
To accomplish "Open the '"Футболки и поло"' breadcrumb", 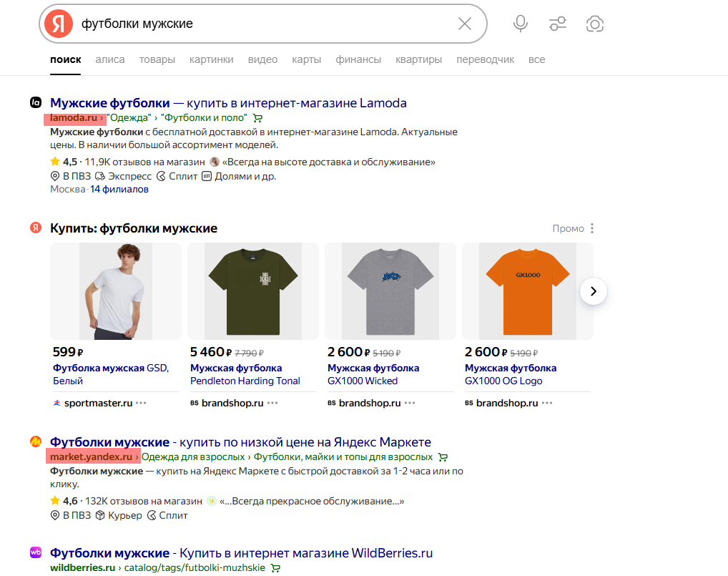I will click(204, 118).
